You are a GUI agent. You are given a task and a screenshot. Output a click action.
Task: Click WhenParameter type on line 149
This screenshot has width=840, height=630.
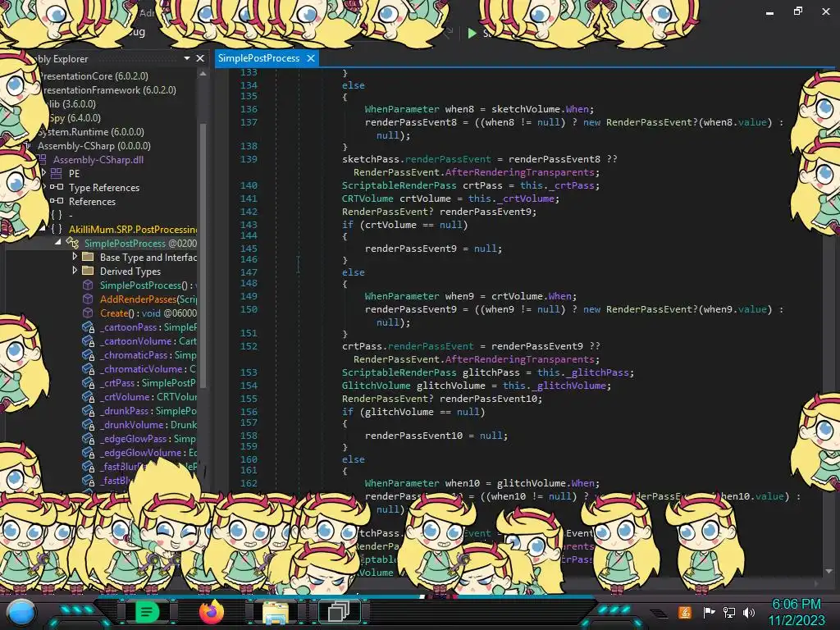402,295
